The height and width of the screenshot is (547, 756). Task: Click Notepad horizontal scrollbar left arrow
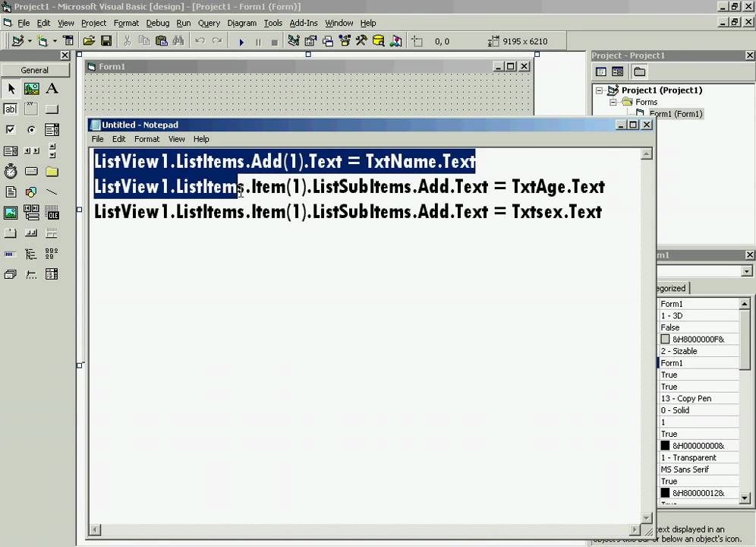point(96,530)
